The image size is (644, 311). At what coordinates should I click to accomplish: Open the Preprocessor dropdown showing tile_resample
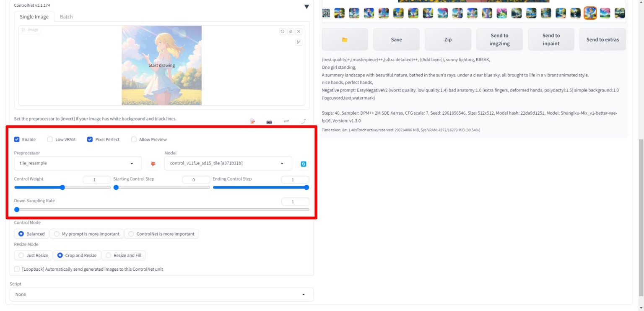(78, 163)
